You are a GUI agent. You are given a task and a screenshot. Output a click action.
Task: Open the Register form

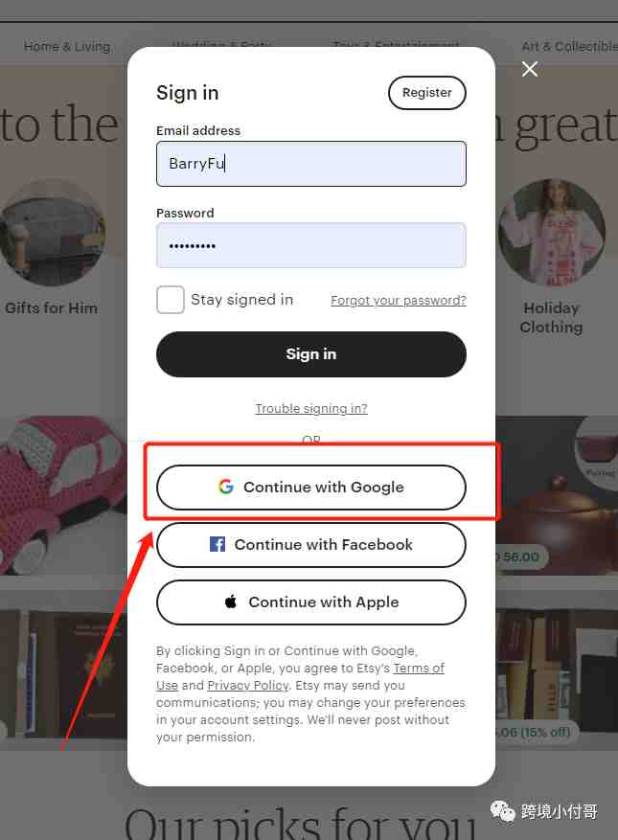tap(427, 93)
